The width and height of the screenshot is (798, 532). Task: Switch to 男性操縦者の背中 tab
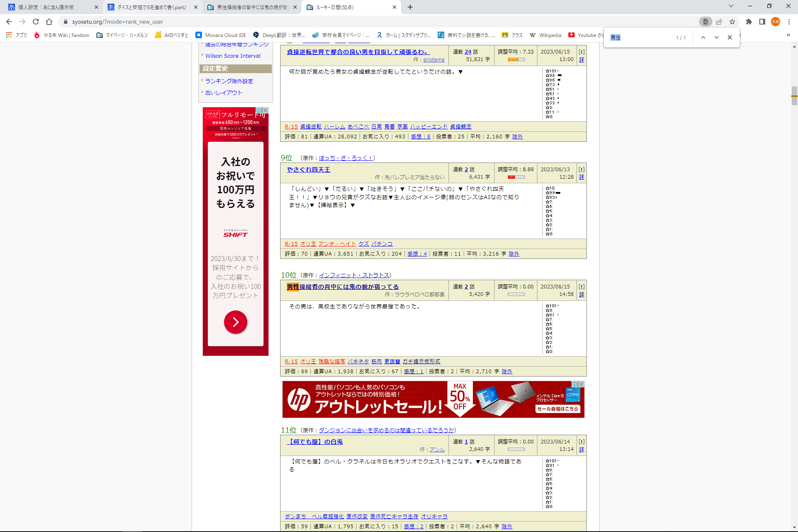[x=252, y=7]
